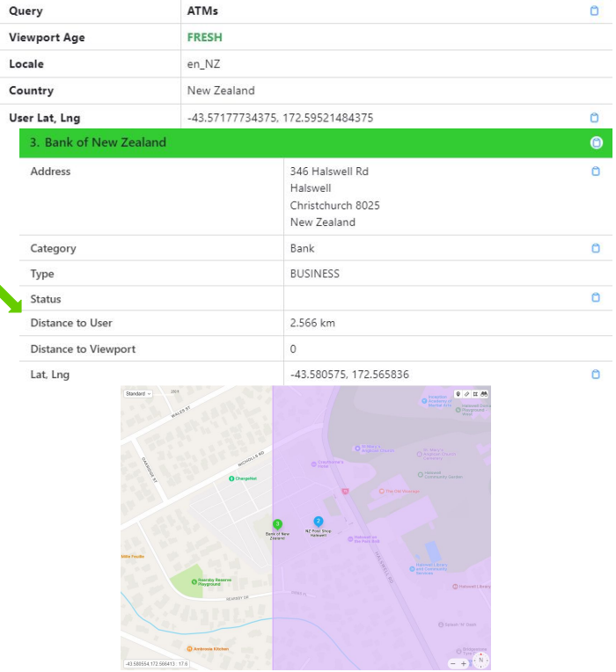Select the en_NZ locale value
Viewport: 616px width, 672px height.
click(203, 64)
